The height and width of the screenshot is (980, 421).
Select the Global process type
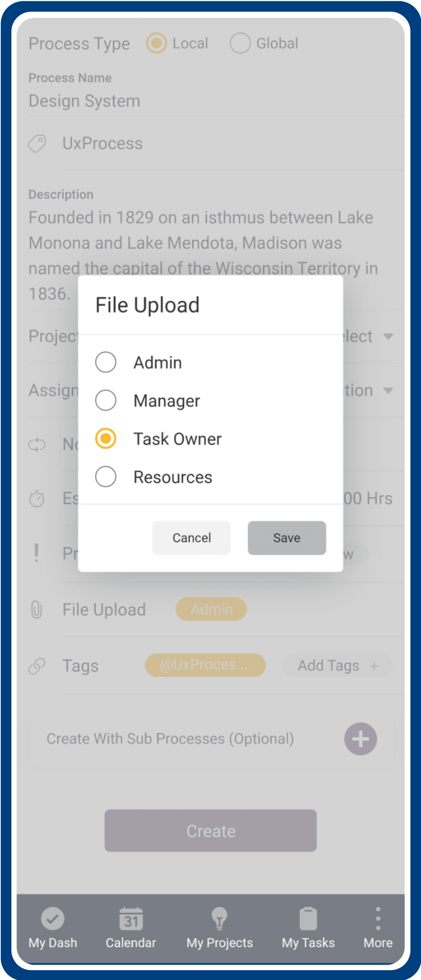[240, 43]
